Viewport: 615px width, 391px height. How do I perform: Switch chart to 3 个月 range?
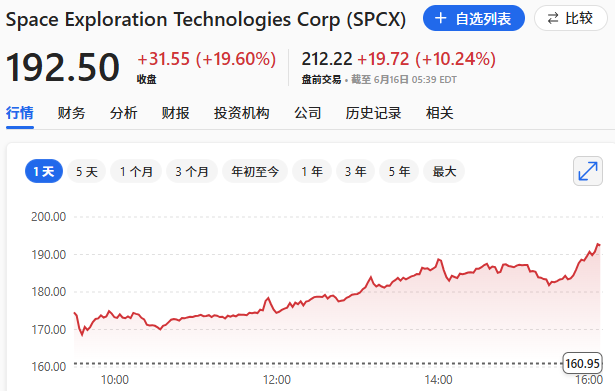[192, 171]
